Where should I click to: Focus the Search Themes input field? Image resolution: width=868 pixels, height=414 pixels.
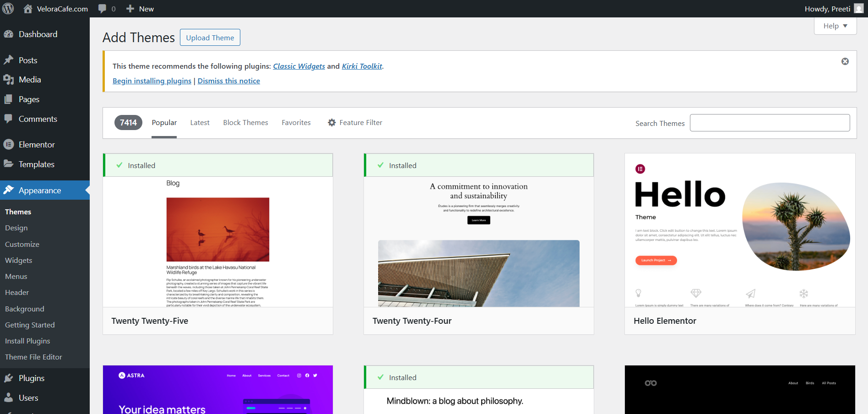click(x=770, y=123)
